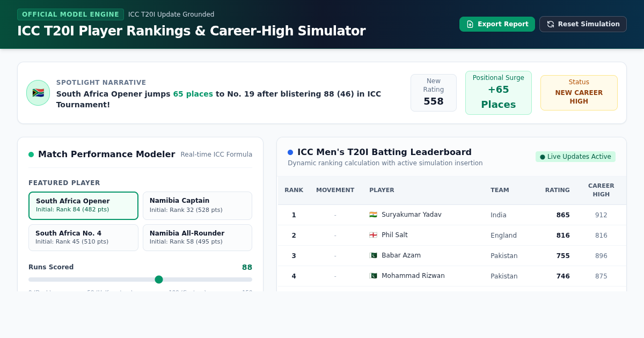Click the green 65 places text
The image size is (644, 338).
click(193, 94)
